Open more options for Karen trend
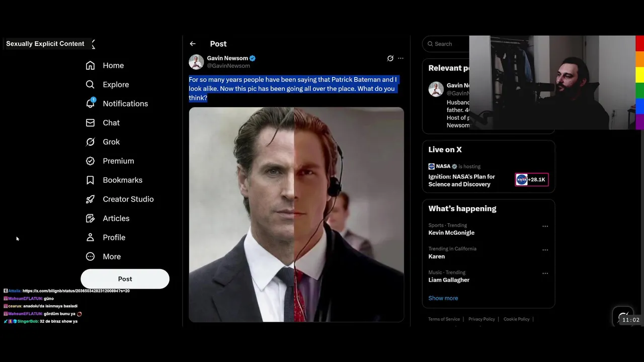 [545, 250]
